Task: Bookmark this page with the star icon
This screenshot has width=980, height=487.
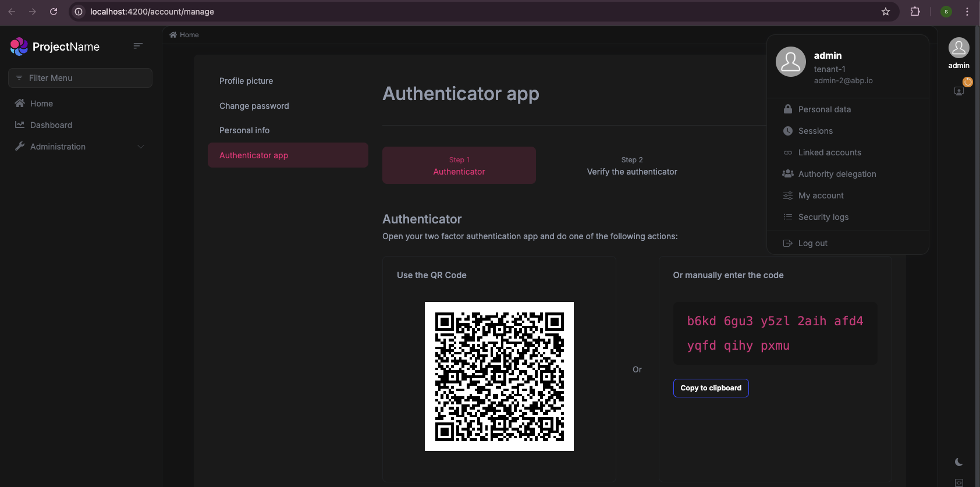Action: 885,12
